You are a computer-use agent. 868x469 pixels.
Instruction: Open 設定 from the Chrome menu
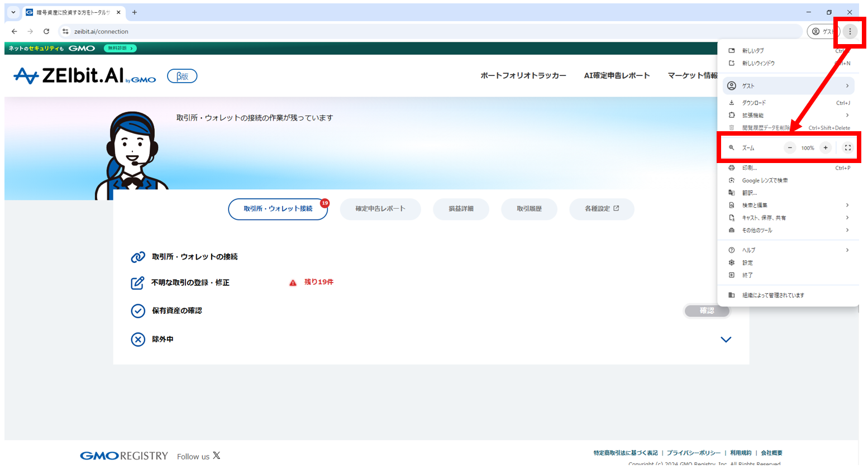[x=788, y=263]
